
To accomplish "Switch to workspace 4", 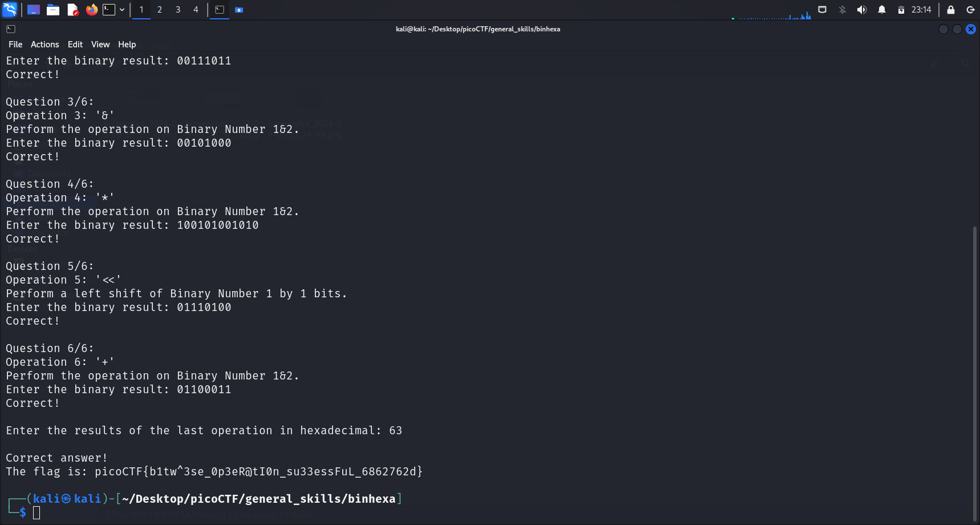I will (x=196, y=10).
